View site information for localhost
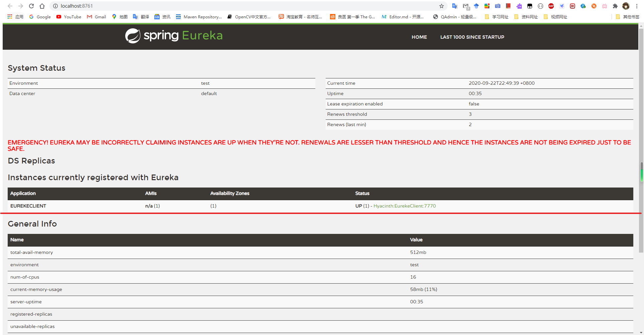 (55, 6)
